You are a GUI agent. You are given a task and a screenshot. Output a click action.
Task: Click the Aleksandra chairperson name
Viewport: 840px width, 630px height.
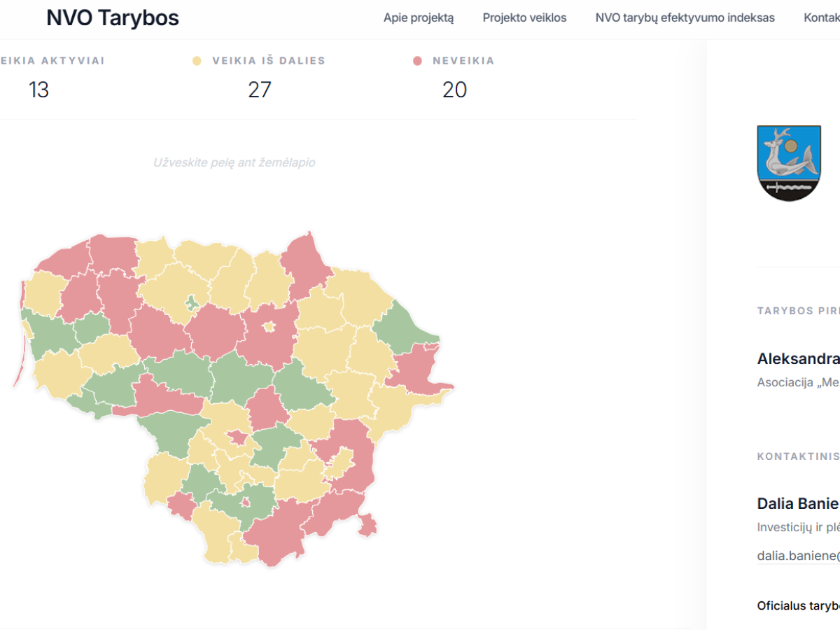pos(799,359)
